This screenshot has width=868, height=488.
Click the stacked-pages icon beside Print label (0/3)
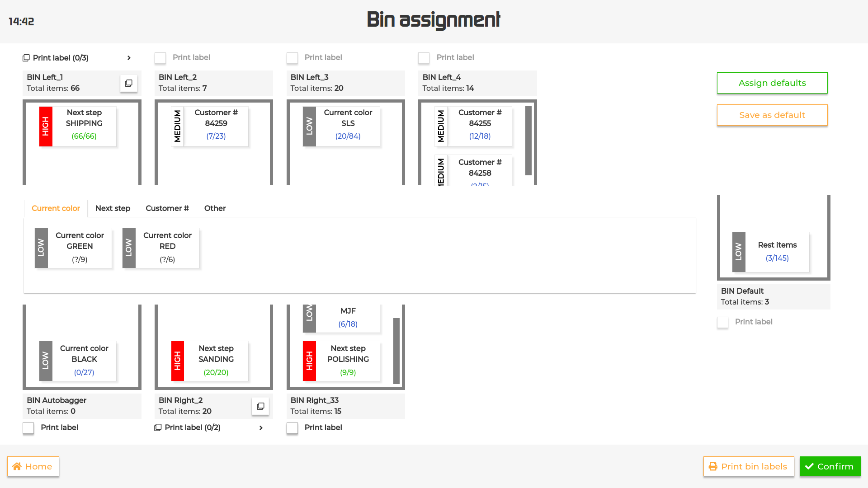pyautogui.click(x=26, y=58)
